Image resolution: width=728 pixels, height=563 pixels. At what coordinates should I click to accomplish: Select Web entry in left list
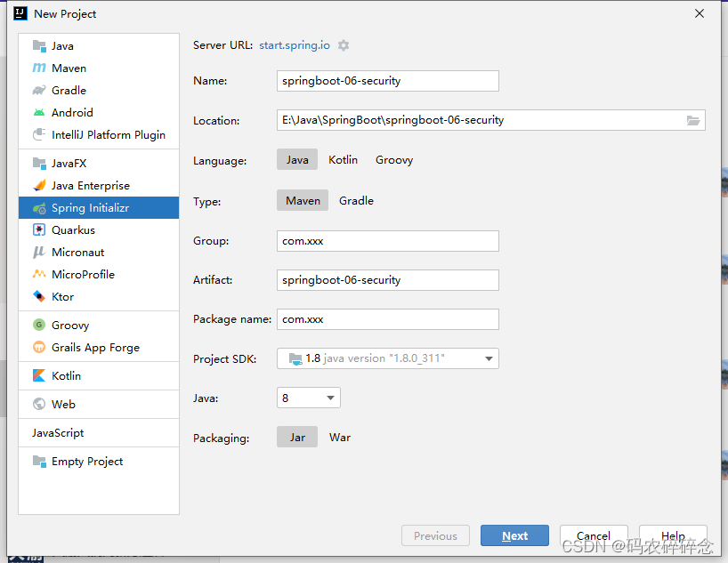tap(99, 404)
